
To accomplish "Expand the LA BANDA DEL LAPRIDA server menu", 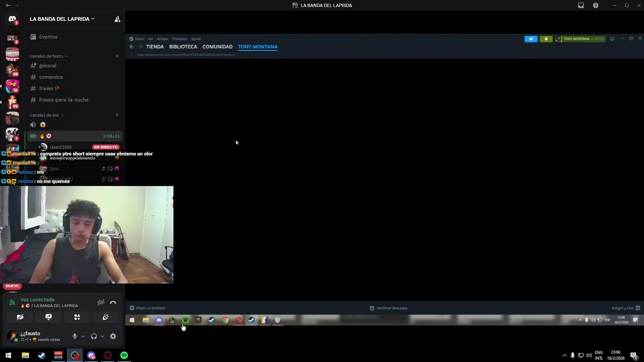I will click(62, 19).
